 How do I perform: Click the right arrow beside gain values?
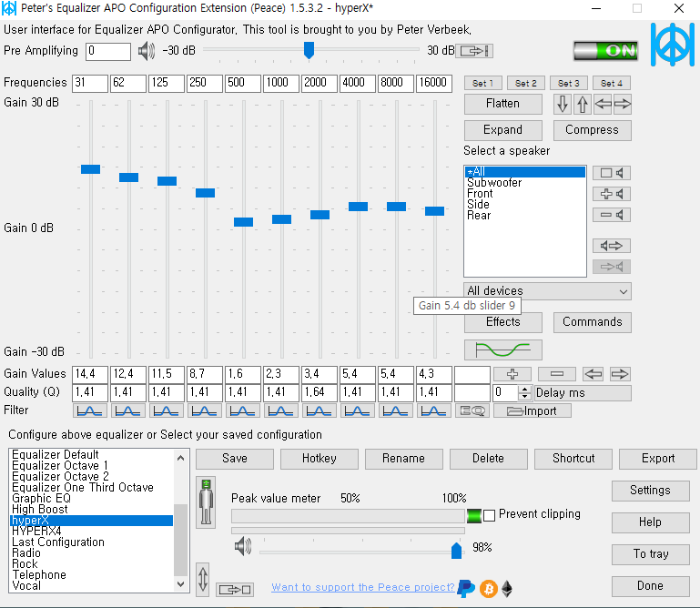tap(620, 374)
